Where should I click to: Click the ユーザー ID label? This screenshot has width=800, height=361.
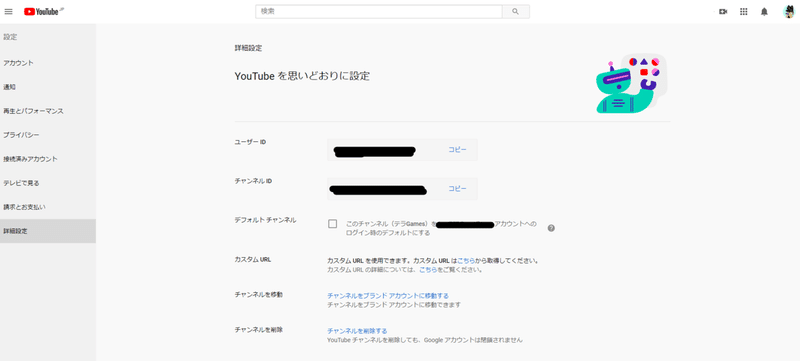click(x=250, y=142)
